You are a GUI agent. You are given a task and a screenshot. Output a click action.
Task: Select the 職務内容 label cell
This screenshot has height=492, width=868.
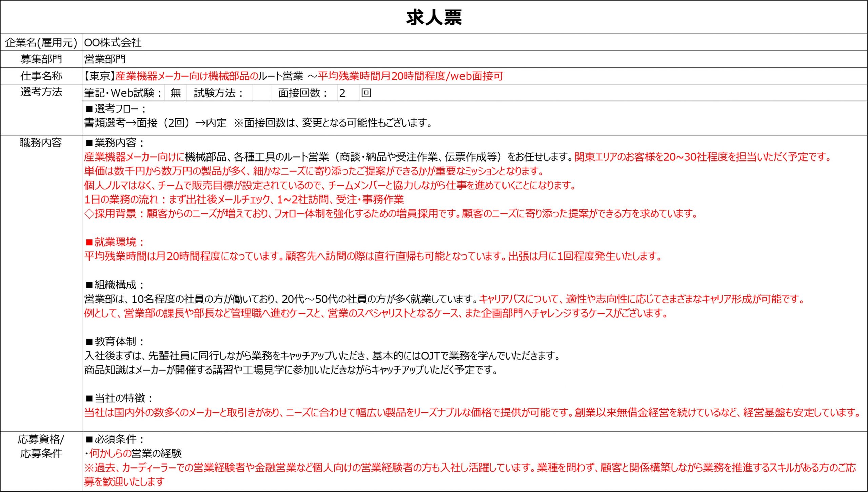[x=41, y=143]
